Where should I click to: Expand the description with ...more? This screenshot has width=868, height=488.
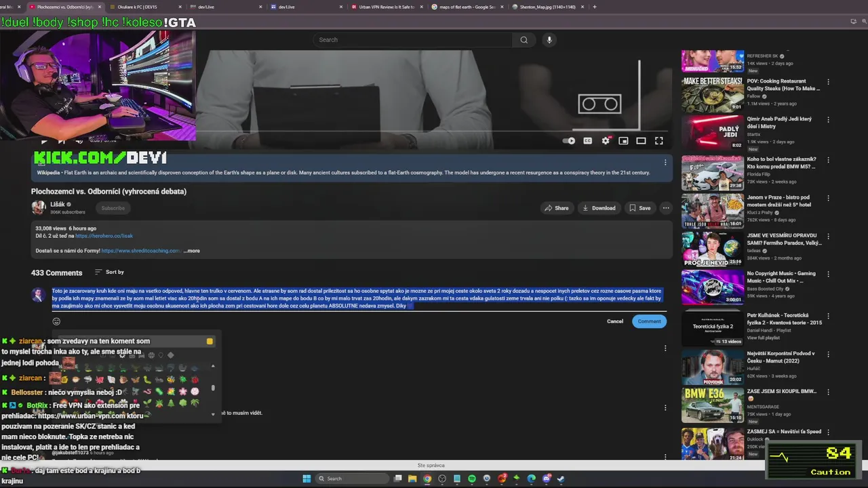coord(191,251)
